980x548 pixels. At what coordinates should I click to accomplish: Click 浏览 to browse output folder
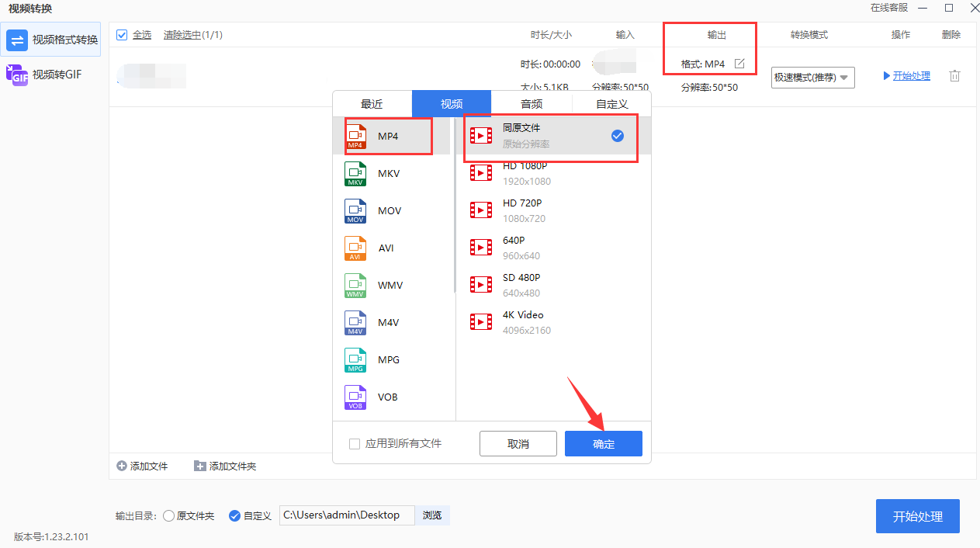(x=432, y=515)
